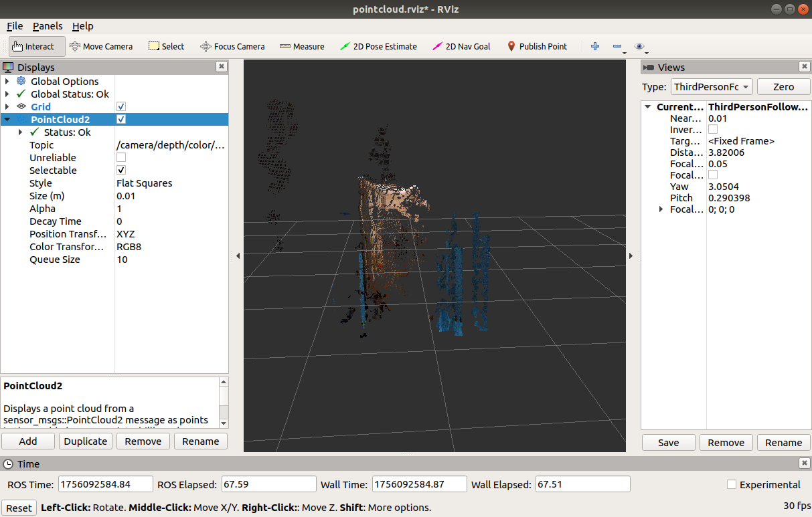The width and height of the screenshot is (812, 517).
Task: Click the Zero view button
Action: point(783,87)
